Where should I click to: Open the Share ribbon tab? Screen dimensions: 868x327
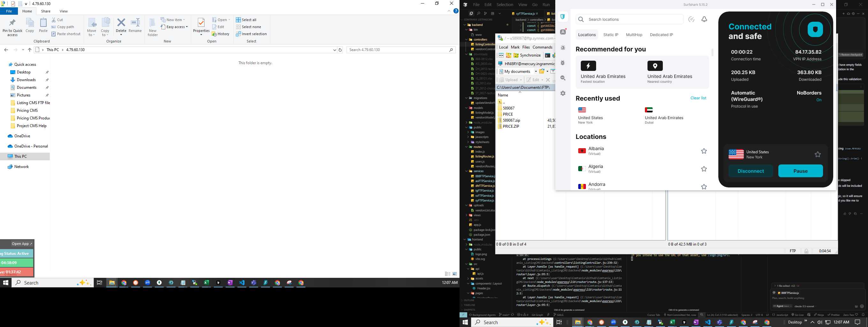click(46, 11)
